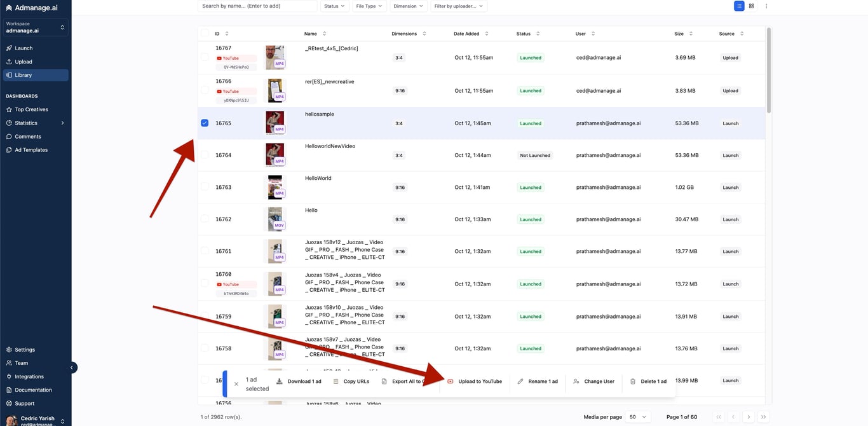Image resolution: width=868 pixels, height=426 pixels.
Task: Open the HelloWorld video thumbnail
Action: [275, 187]
